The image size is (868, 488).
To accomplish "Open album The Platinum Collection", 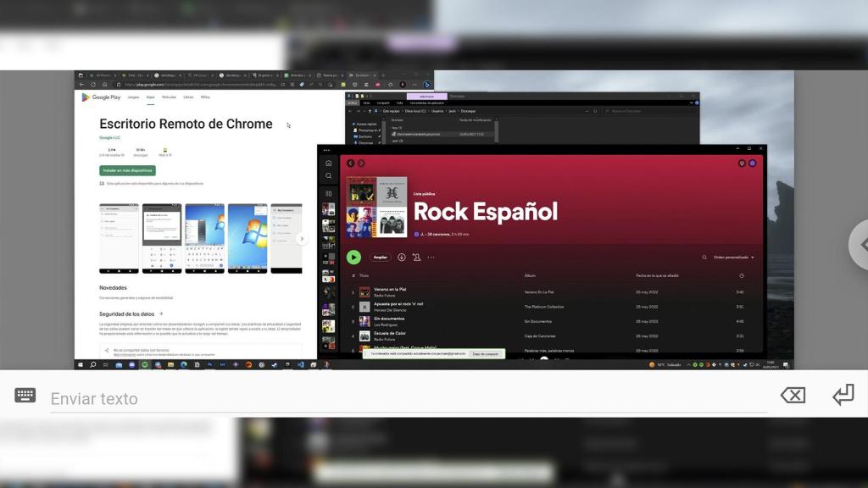I will pyautogui.click(x=544, y=307).
